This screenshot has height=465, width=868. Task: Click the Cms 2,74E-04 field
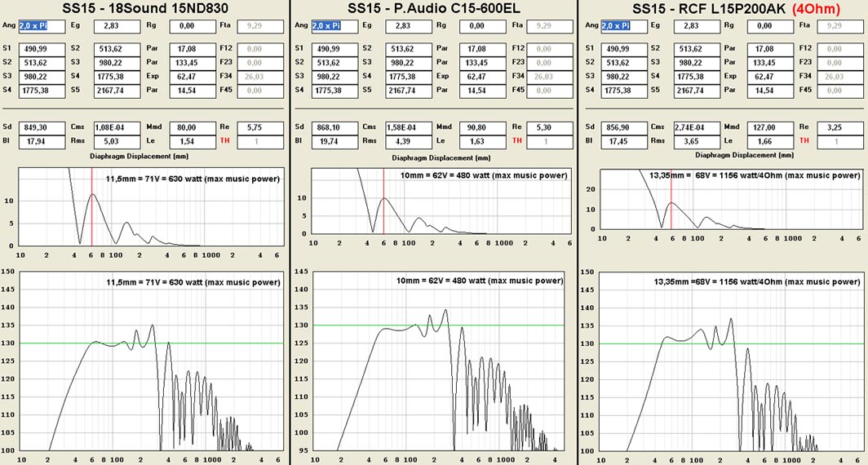(697, 128)
